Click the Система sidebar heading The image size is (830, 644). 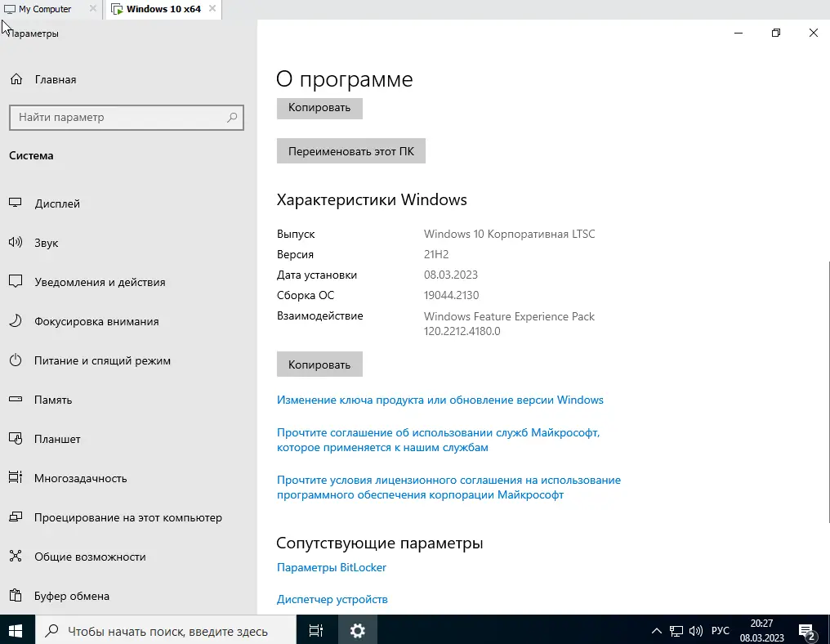(31, 156)
